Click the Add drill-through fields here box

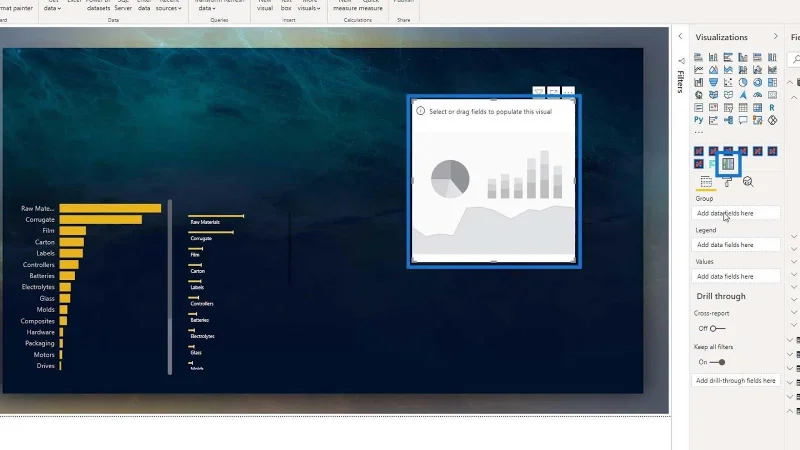point(736,381)
